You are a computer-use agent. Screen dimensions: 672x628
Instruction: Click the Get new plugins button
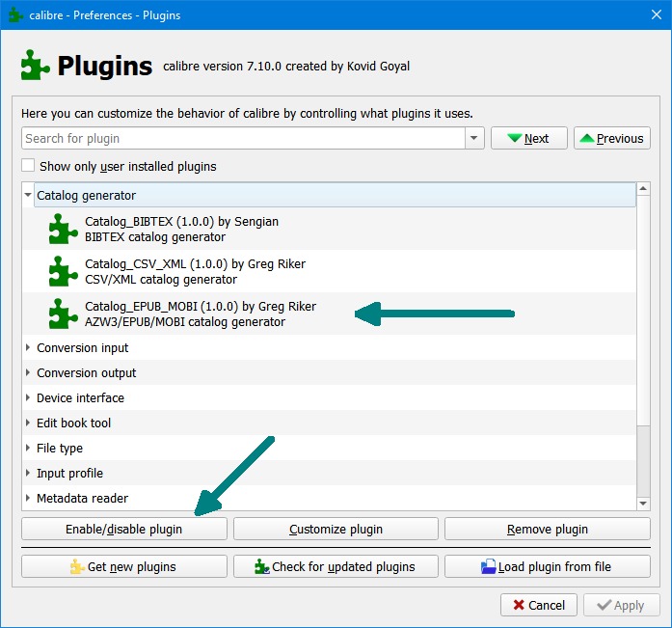click(124, 566)
